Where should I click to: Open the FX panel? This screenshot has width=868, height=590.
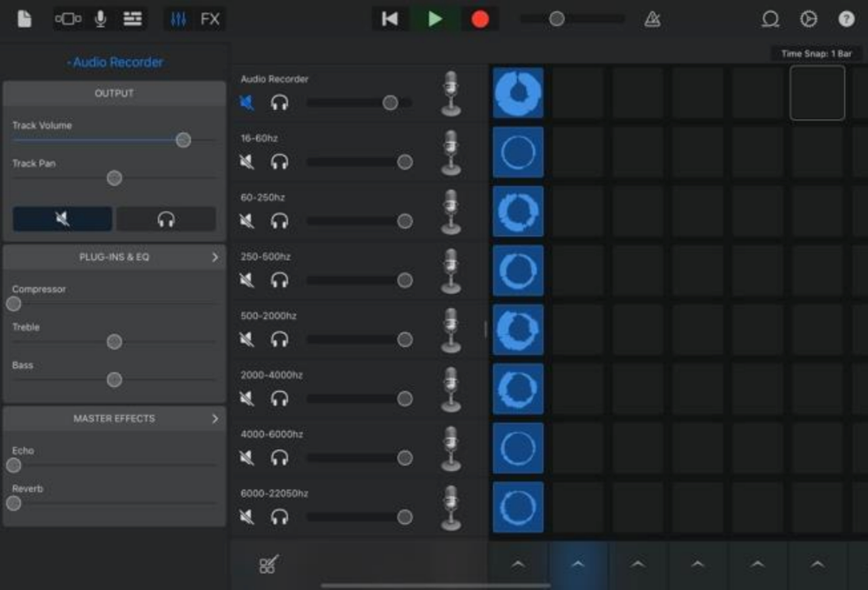pos(210,20)
